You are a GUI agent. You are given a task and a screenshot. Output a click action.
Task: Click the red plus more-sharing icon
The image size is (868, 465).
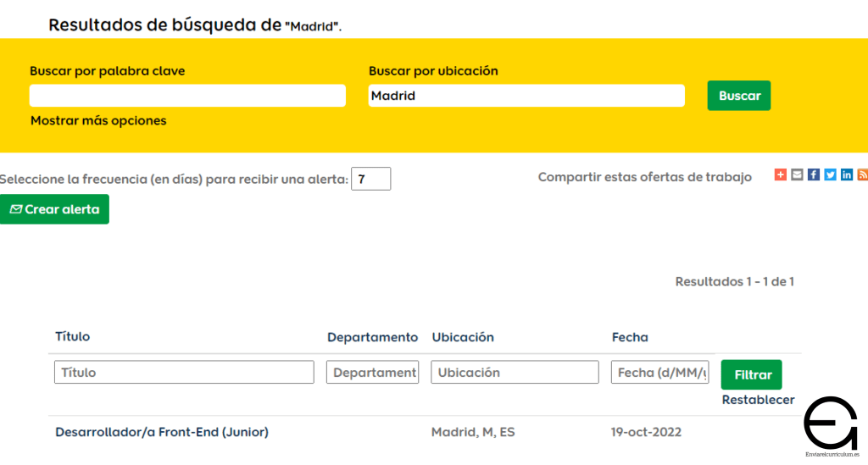pyautogui.click(x=781, y=174)
